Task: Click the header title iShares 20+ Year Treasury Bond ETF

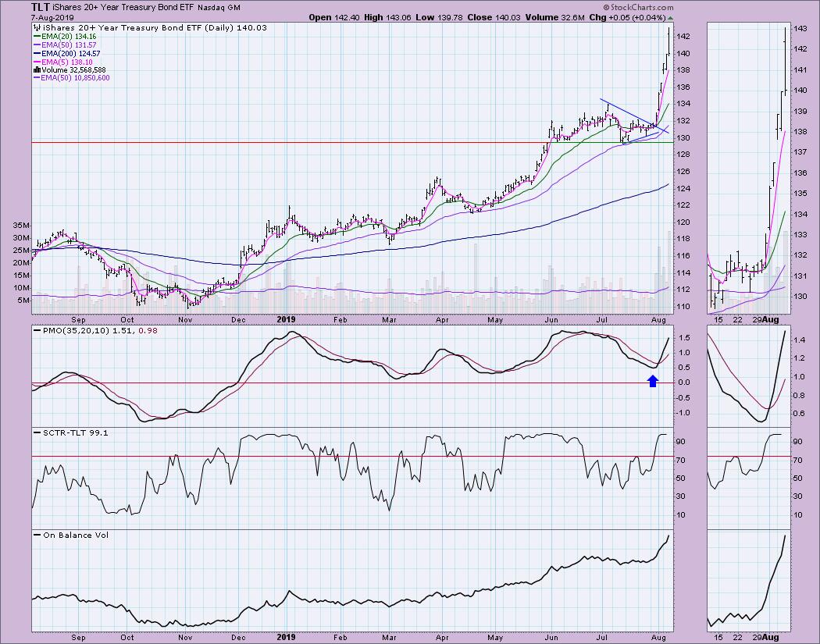Action: pyautogui.click(x=124, y=8)
